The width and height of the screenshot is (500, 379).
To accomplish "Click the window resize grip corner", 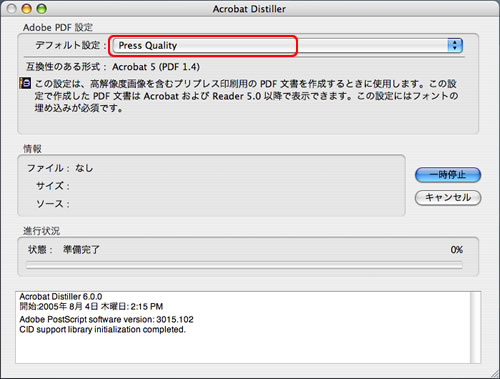I will pos(494,373).
